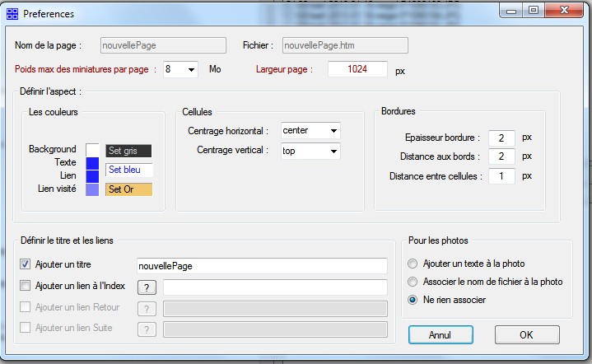Open the Lien visité color swatch
Viewport: 592px width, 364px height.
pos(92,189)
